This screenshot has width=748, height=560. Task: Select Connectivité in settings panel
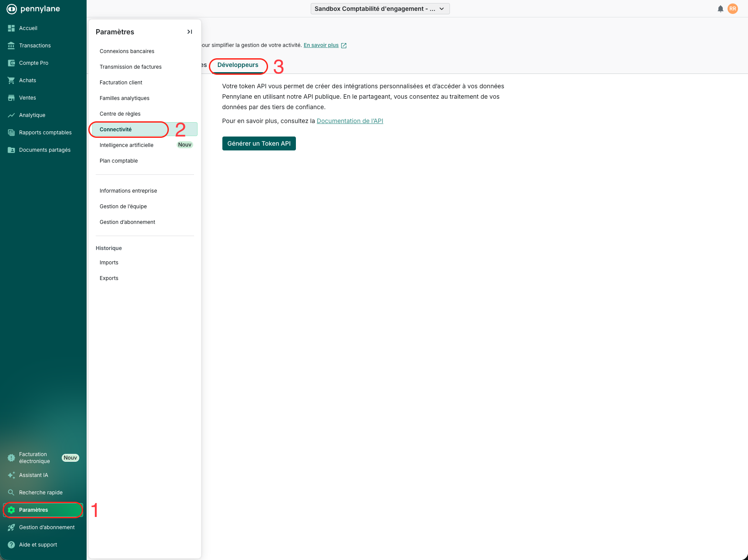[x=145, y=130]
